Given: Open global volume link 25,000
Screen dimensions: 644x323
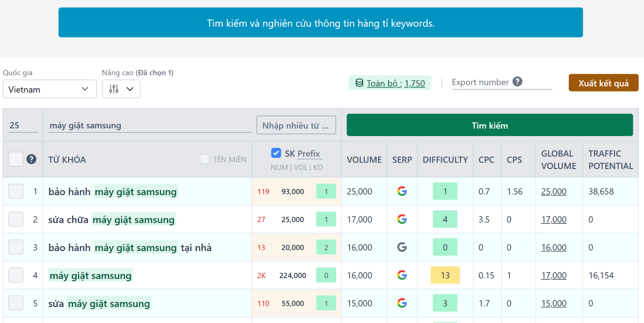Looking at the screenshot, I should 553,191.
